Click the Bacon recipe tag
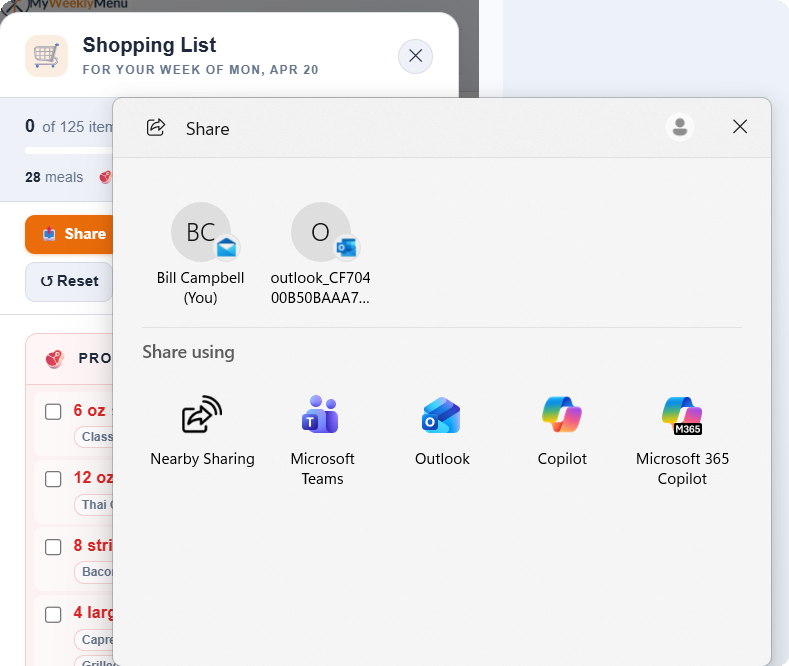 tap(96, 572)
